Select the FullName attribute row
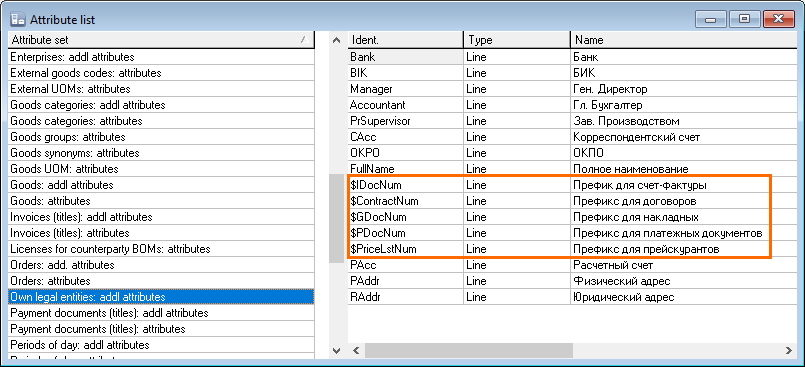805x367 pixels. [x=572, y=169]
